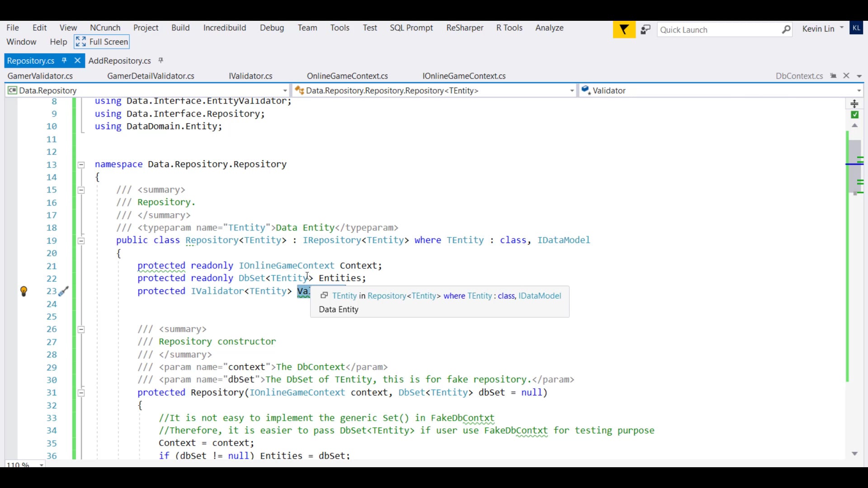Click the lightbulb quick actions icon on line 23
Screen dimensions: 868x488
[24, 291]
